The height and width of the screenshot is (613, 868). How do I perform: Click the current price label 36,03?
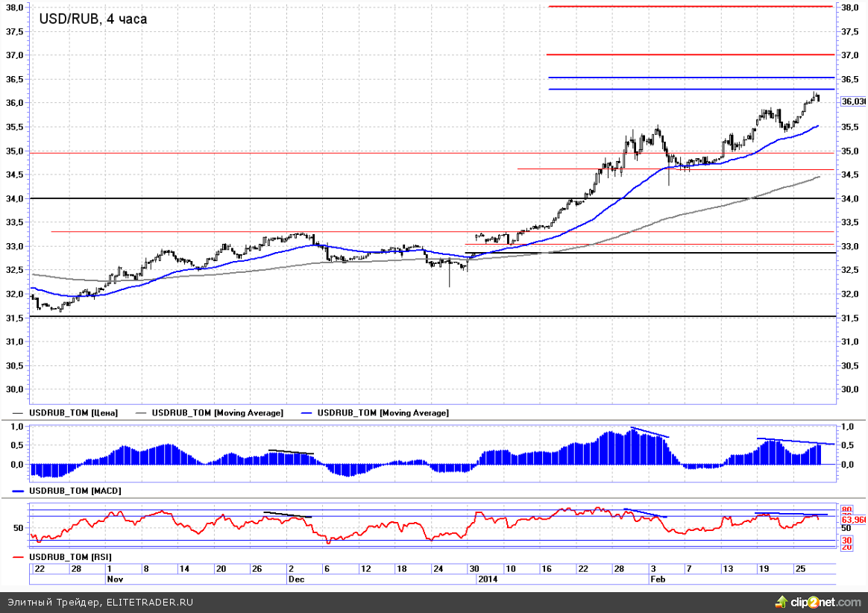click(853, 101)
